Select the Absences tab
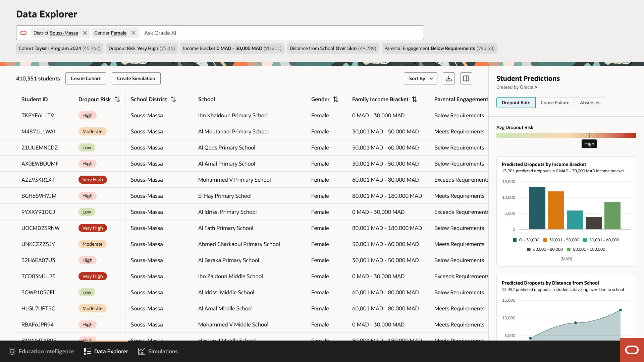644x362 pixels. click(590, 103)
